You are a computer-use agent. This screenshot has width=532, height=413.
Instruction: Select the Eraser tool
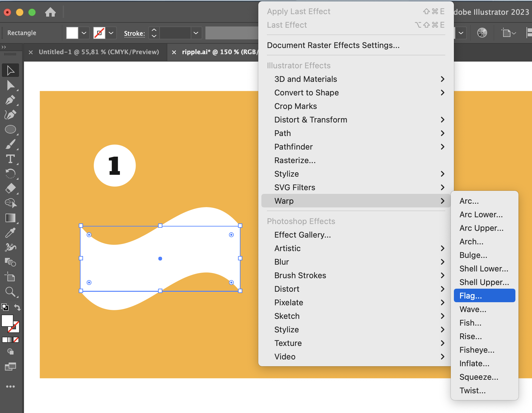click(x=10, y=188)
